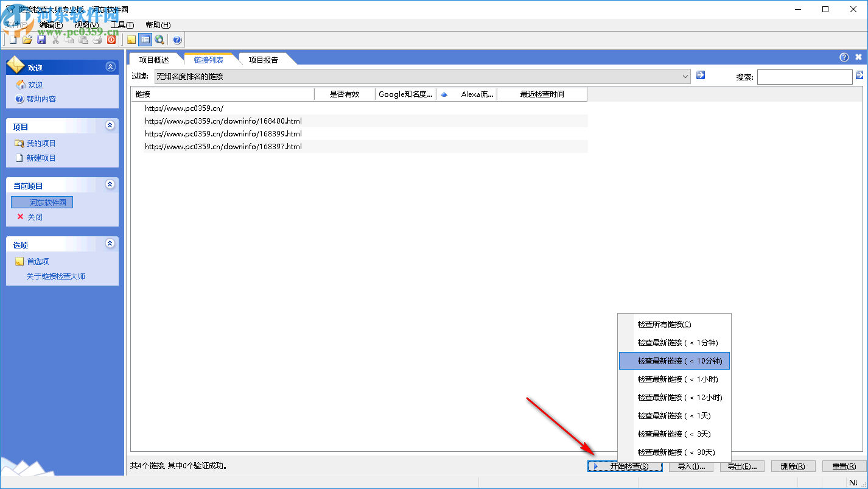Open 关于链接检查大师 in the sidebar
868x489 pixels.
[55, 276]
